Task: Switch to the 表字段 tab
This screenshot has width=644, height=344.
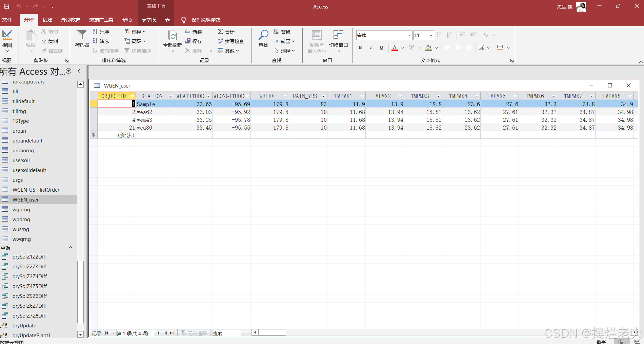Action: 149,20
